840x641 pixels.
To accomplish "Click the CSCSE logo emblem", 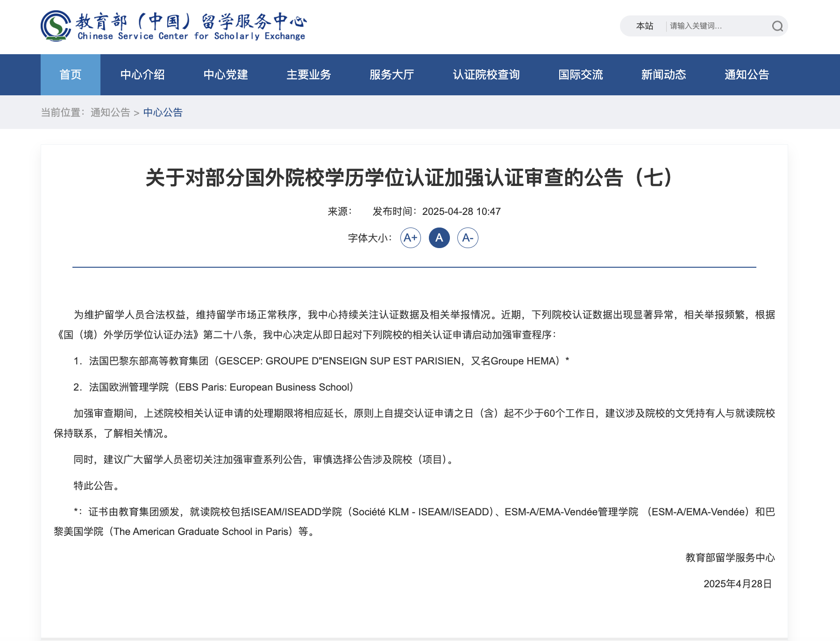I will (56, 26).
